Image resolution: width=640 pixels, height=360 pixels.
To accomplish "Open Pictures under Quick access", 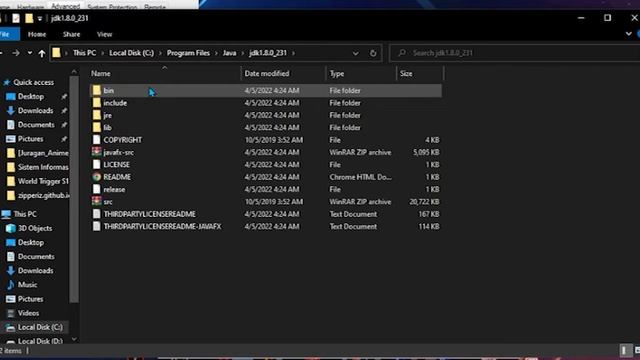I will [30, 139].
